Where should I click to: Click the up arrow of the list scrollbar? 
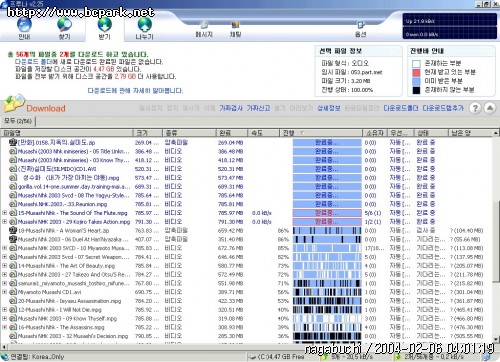coord(496,133)
